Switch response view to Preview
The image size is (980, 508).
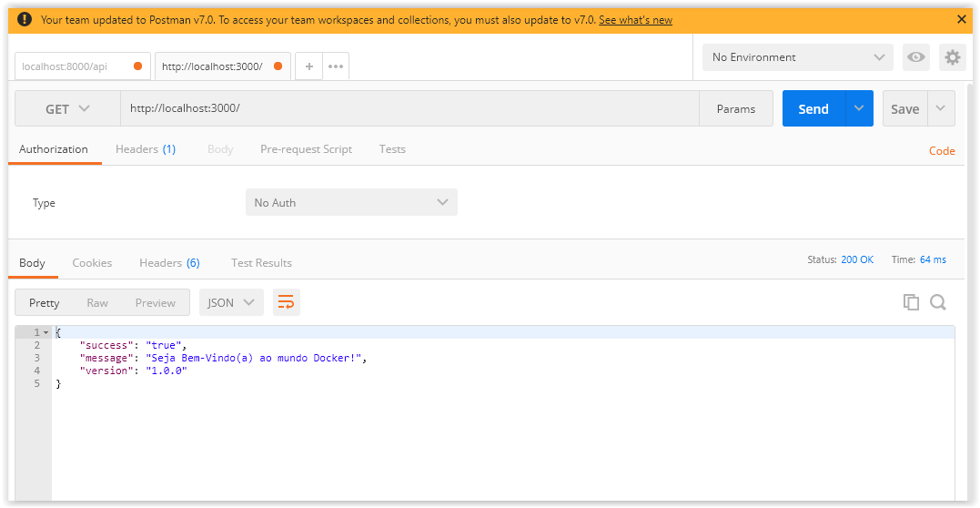pos(156,303)
